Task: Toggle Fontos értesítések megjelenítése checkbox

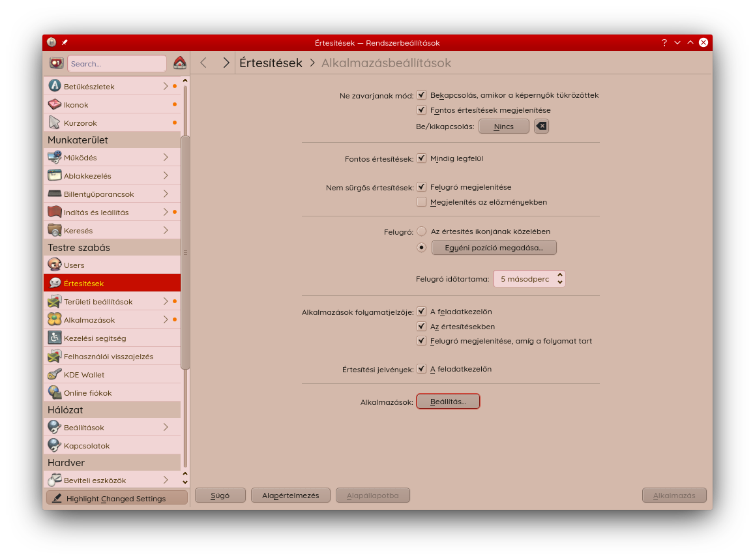Action: click(421, 110)
